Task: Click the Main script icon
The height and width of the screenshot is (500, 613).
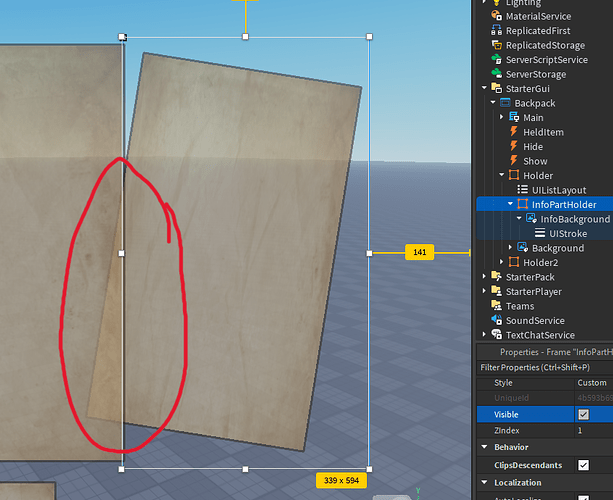Action: point(514,117)
